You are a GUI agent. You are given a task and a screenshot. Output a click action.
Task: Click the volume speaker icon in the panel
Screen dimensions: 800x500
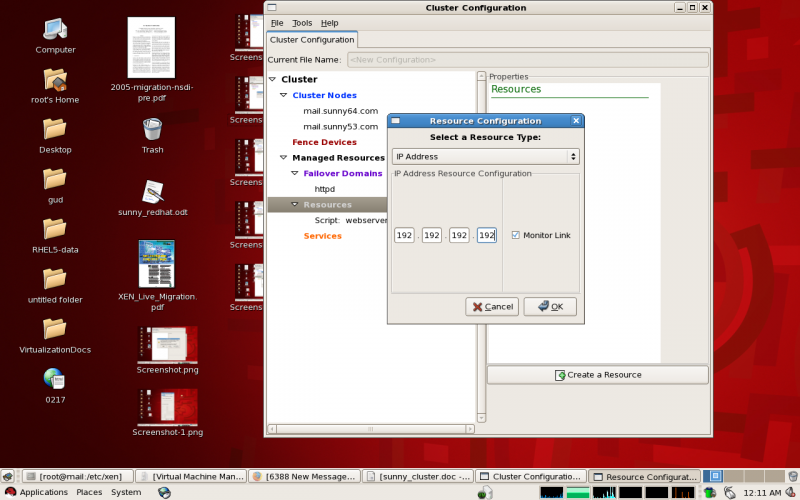[791, 492]
